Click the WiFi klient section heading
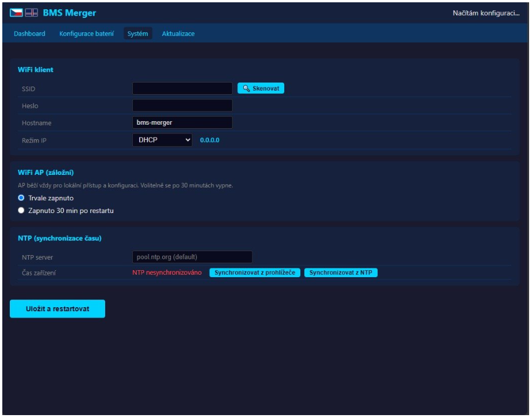 point(36,69)
